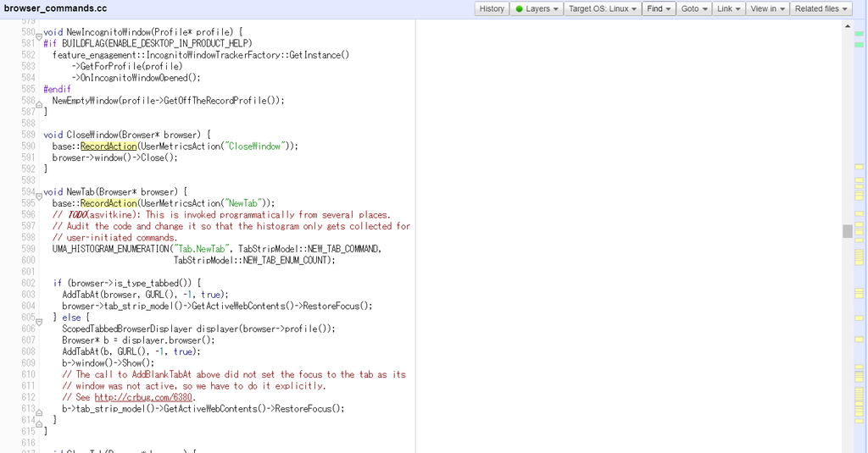Open the Link dropdown menu

click(728, 8)
